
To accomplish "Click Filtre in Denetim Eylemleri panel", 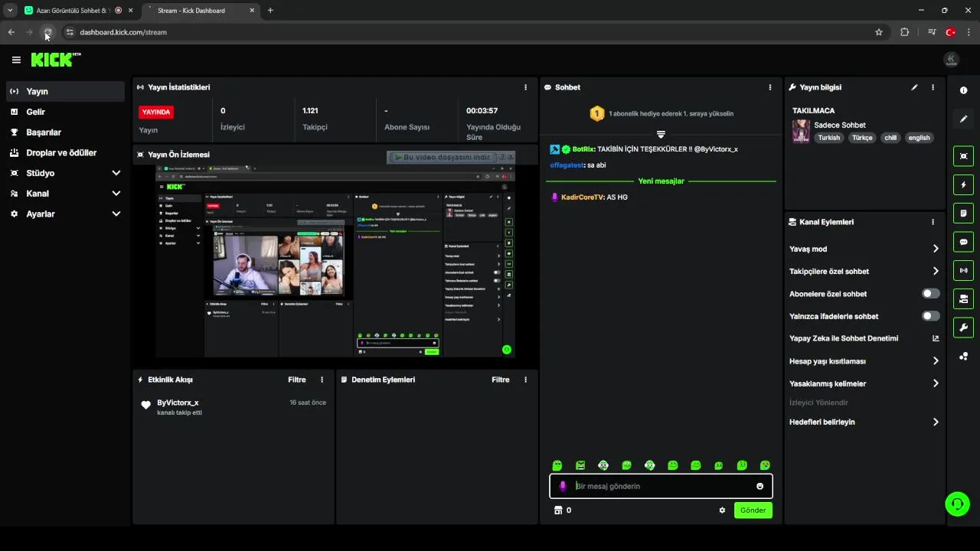I will pos(501,380).
